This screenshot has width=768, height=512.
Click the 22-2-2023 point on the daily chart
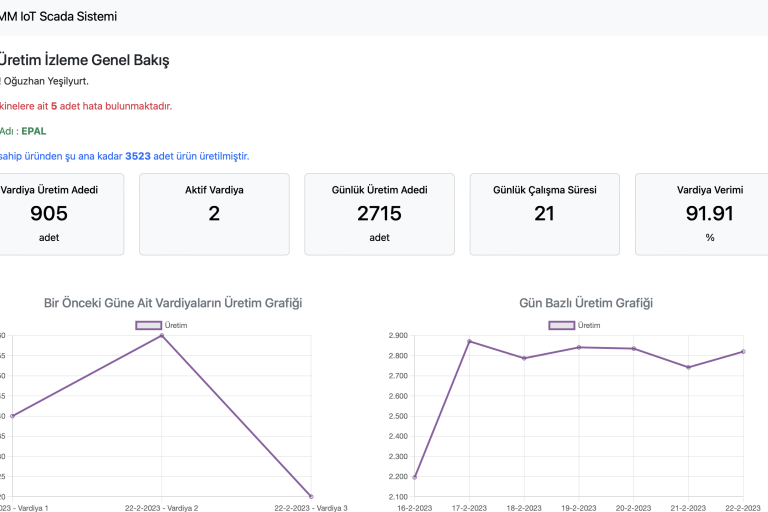pyautogui.click(x=743, y=351)
